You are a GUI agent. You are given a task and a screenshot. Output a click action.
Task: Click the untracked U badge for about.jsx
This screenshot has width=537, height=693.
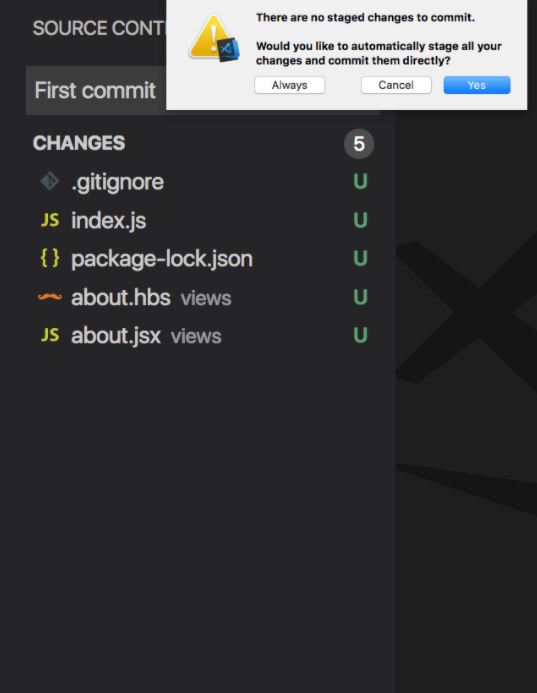click(x=360, y=335)
